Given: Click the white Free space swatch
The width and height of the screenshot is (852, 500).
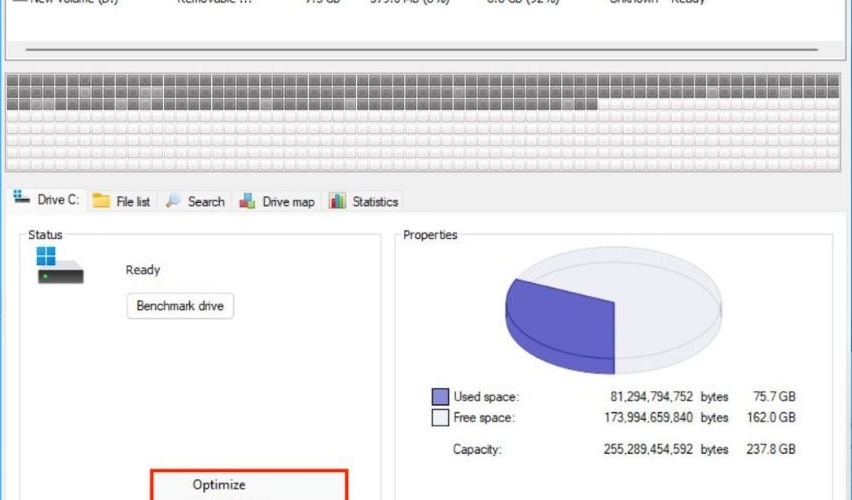Looking at the screenshot, I should [440, 417].
